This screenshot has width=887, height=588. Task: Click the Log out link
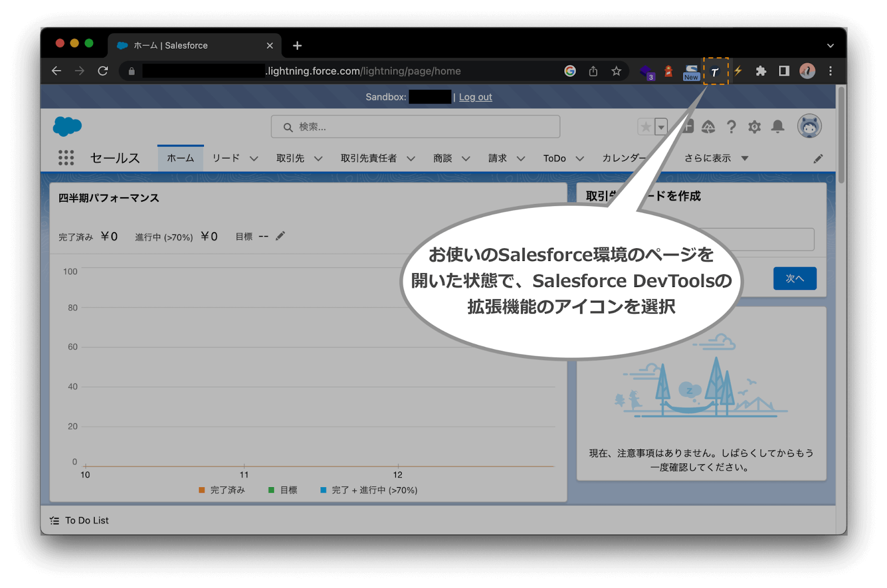(475, 97)
